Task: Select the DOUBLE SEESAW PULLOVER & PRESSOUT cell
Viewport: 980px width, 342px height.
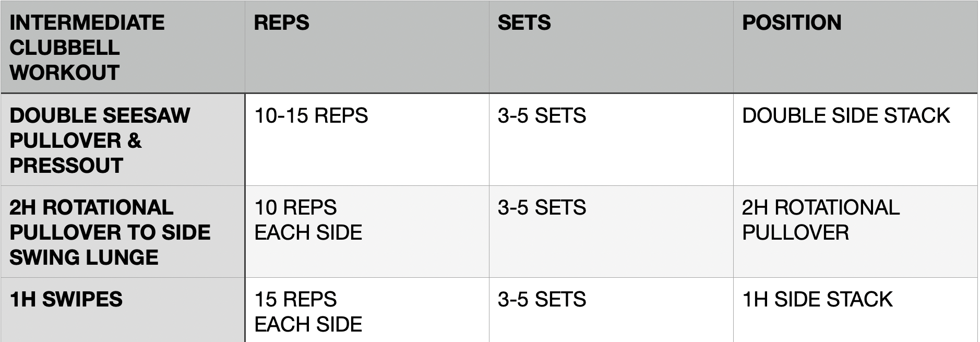Action: [x=123, y=139]
